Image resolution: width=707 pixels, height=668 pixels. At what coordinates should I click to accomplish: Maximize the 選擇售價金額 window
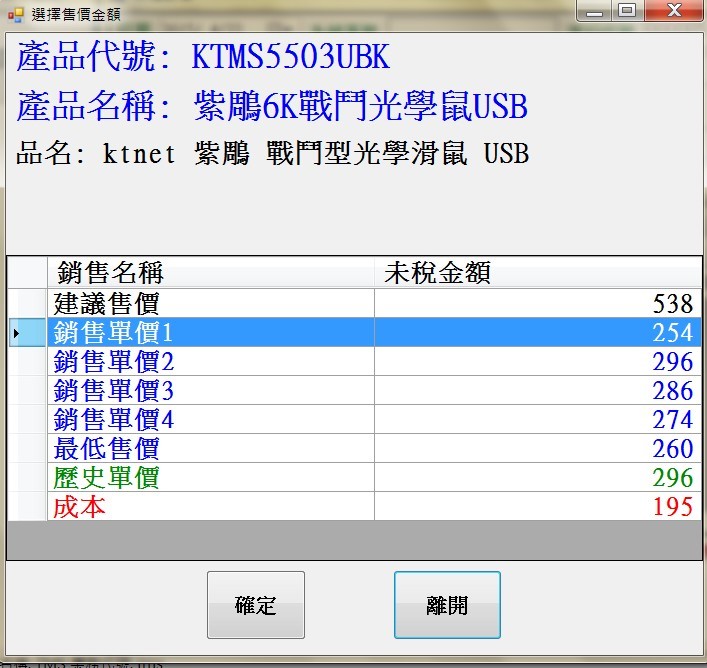point(627,11)
